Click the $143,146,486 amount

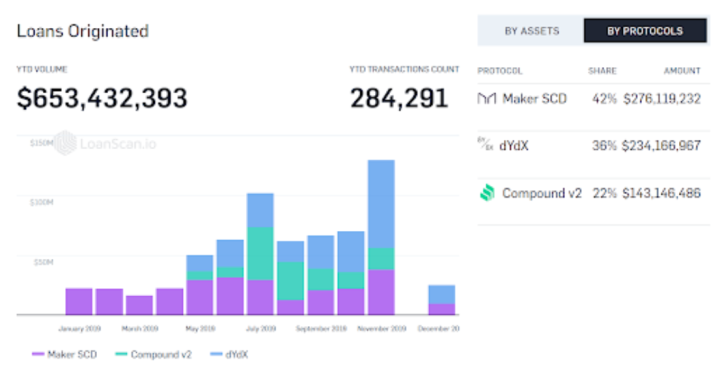pos(662,193)
